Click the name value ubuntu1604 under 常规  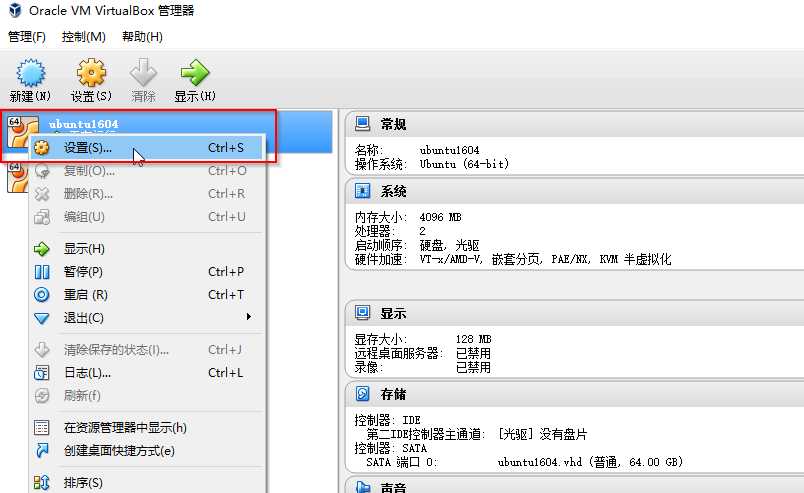coord(449,150)
